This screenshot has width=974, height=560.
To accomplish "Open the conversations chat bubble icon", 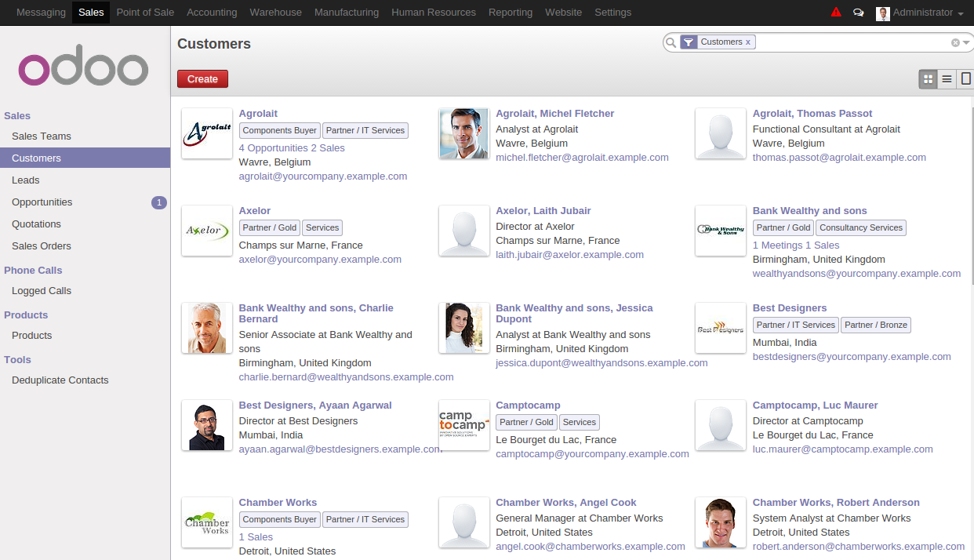I will [x=859, y=13].
